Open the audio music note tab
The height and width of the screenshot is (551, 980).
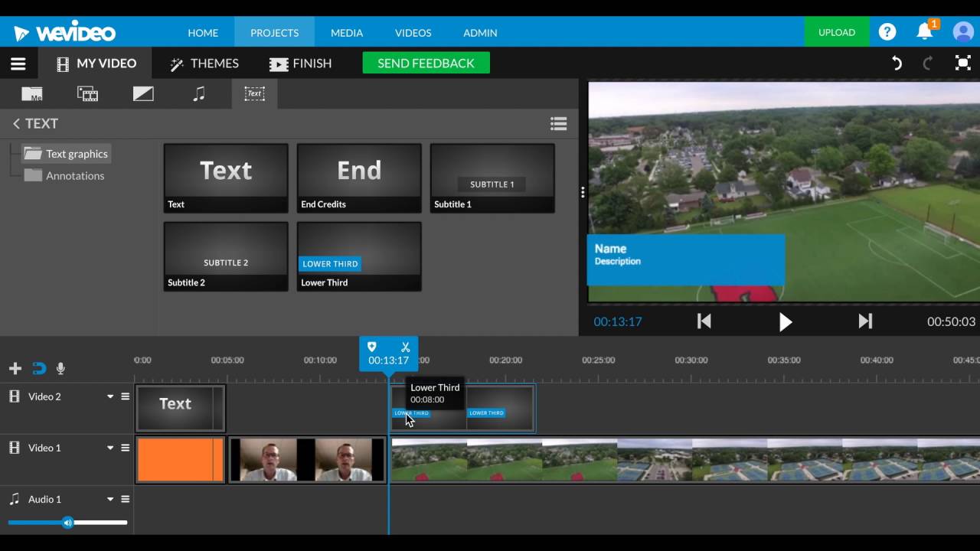[x=199, y=94]
